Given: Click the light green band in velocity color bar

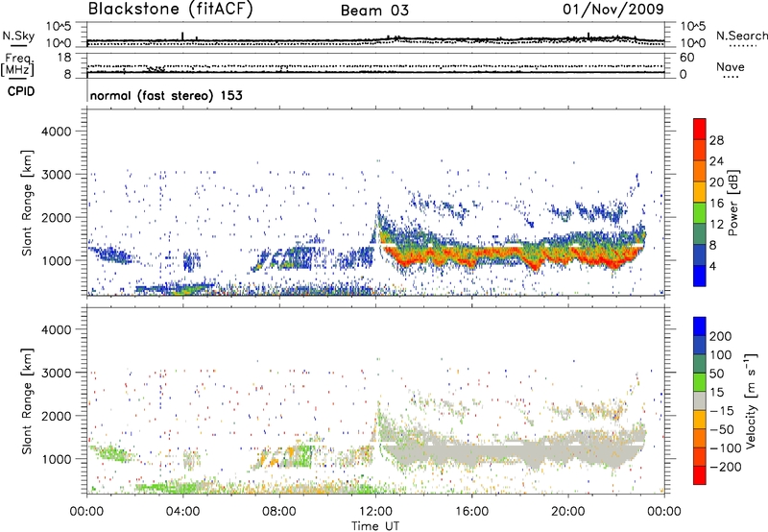Looking at the screenshot, I should click(700, 382).
